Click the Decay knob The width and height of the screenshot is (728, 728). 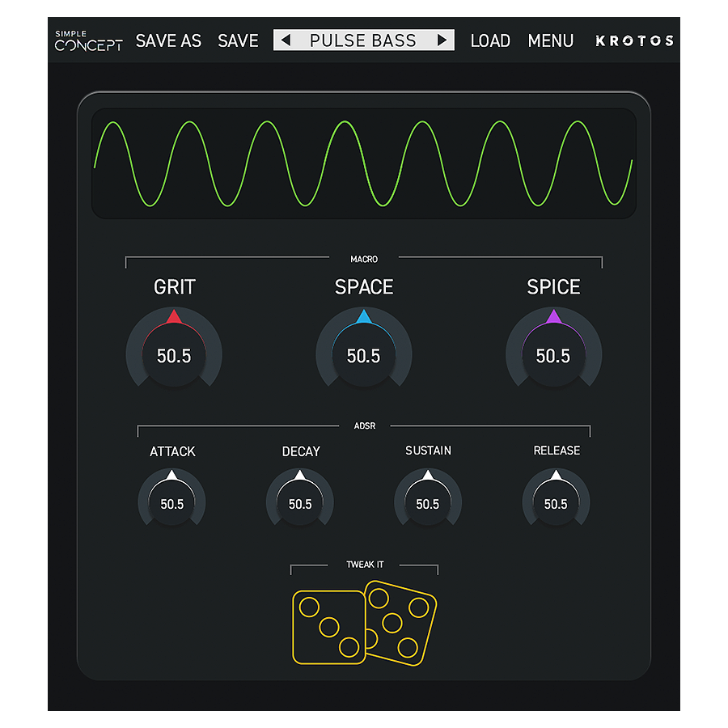pyautogui.click(x=300, y=500)
